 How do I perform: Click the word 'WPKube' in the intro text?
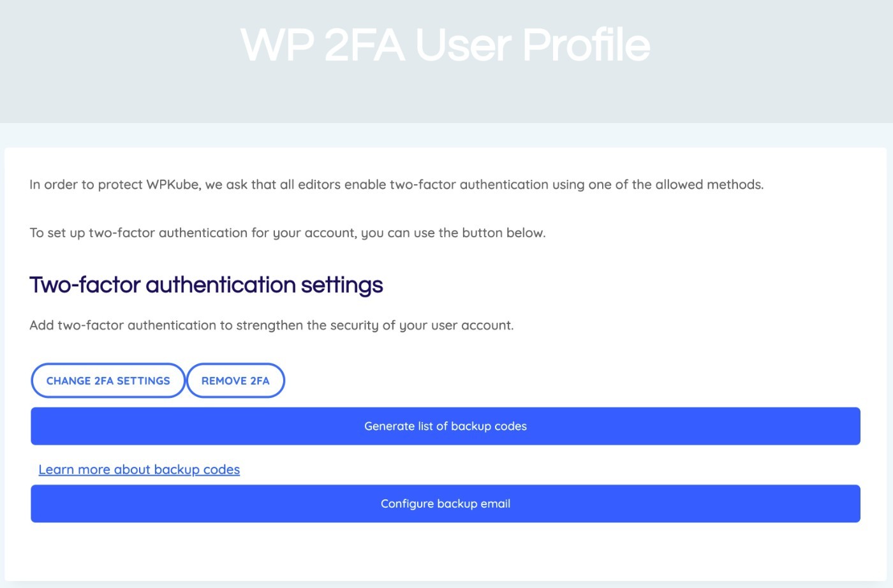pyautogui.click(x=172, y=185)
